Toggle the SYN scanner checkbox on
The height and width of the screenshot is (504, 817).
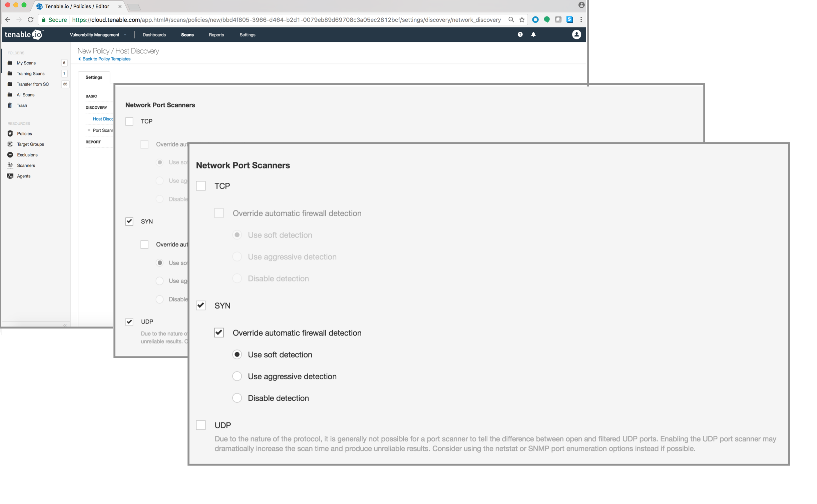pyautogui.click(x=201, y=306)
